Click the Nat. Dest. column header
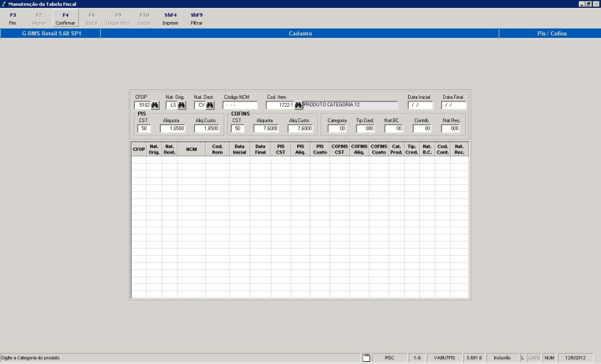The height and width of the screenshot is (364, 601). (x=170, y=150)
